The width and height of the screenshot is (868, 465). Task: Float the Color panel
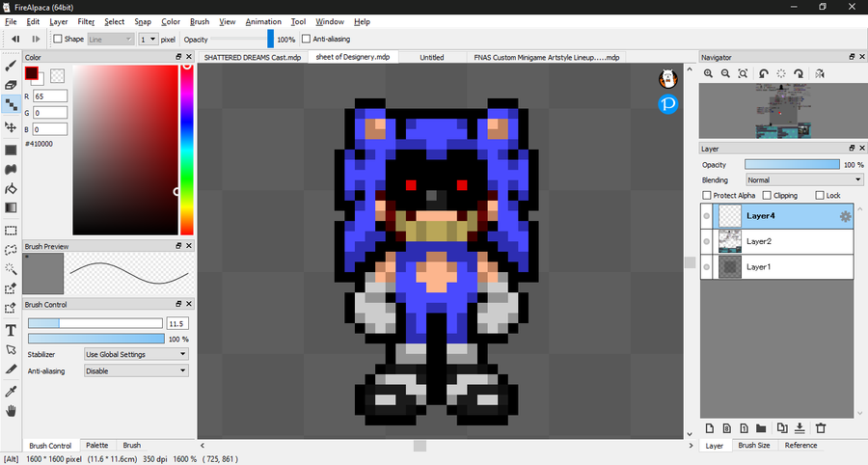(x=178, y=57)
